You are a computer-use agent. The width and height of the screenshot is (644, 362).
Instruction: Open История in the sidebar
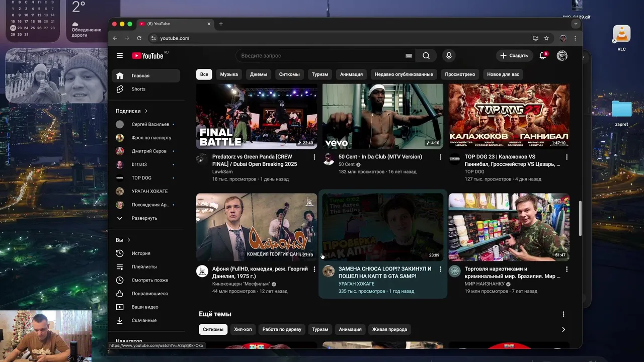coord(146,253)
